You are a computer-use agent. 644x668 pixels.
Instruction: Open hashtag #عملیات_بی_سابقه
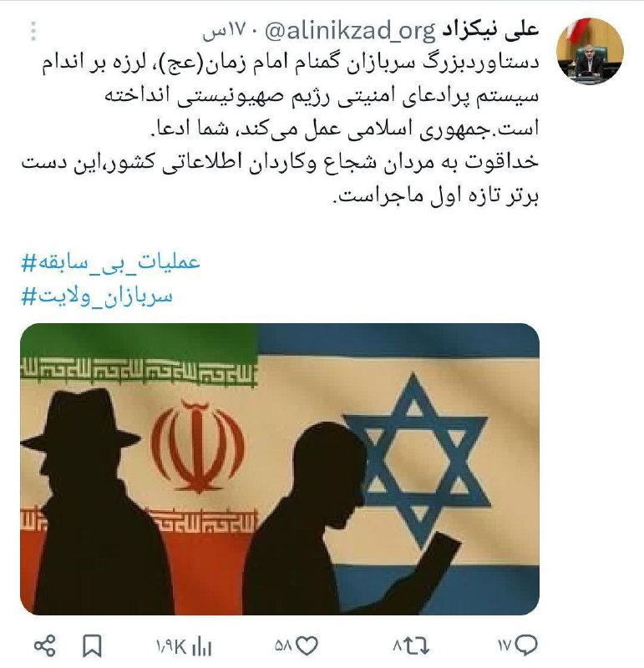110,262
